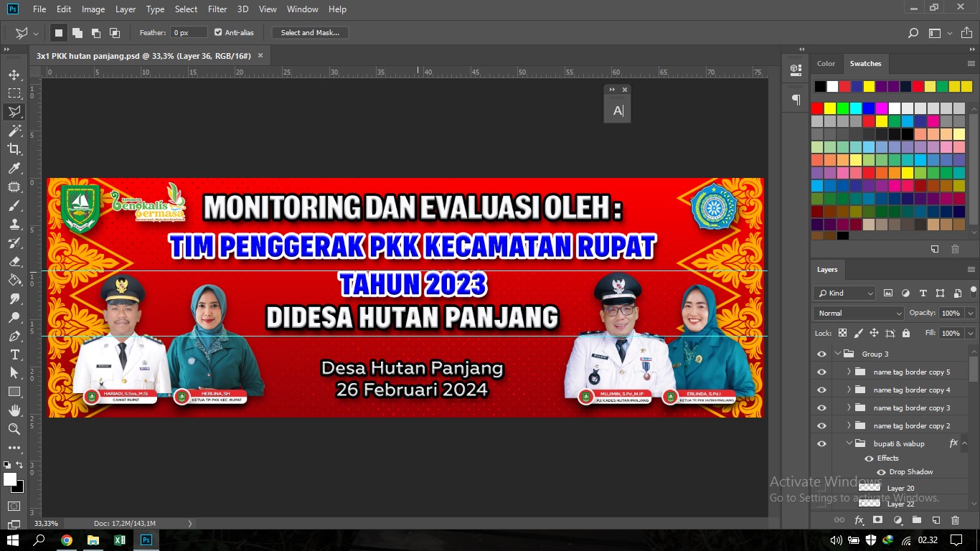Click the Feather value input field
The width and height of the screenshot is (980, 551).
188,32
